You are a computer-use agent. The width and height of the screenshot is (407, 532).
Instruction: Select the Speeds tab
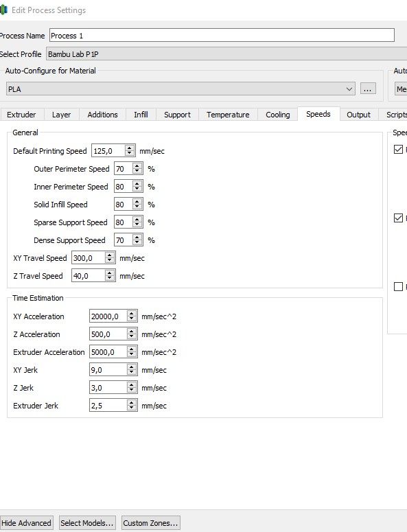pos(318,114)
